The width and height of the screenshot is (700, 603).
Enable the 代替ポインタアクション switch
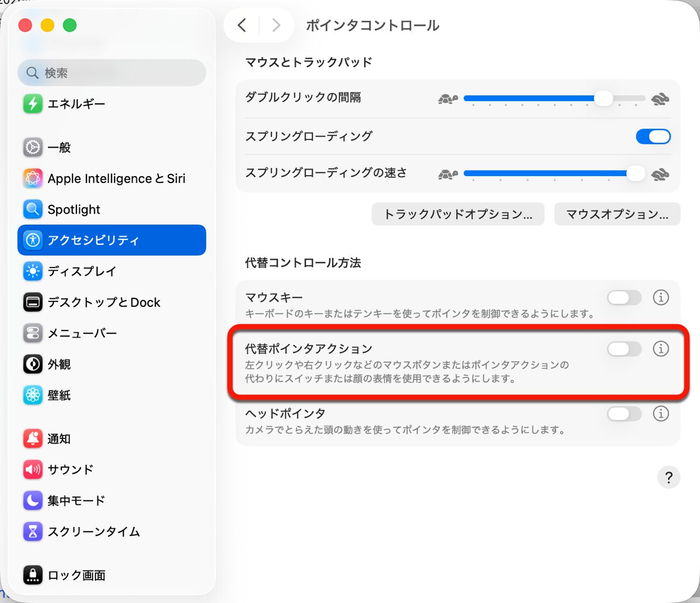pos(625,349)
